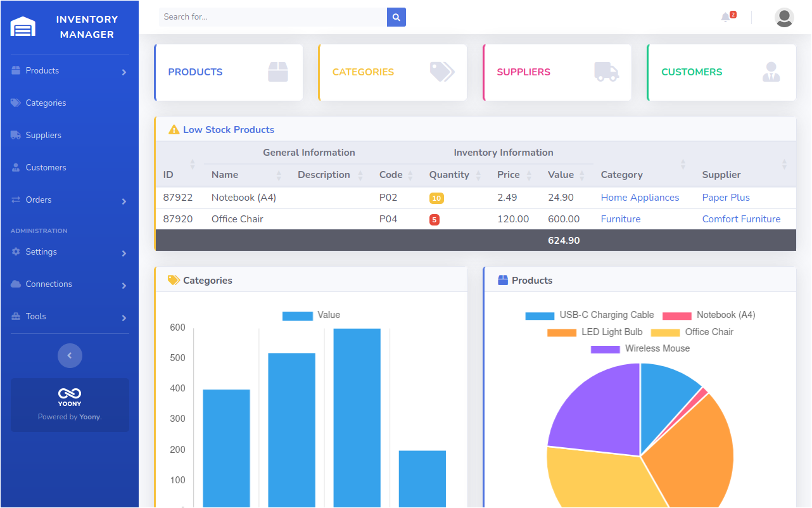Click the Yoony link in Powered by text
812x508 pixels.
tap(89, 417)
